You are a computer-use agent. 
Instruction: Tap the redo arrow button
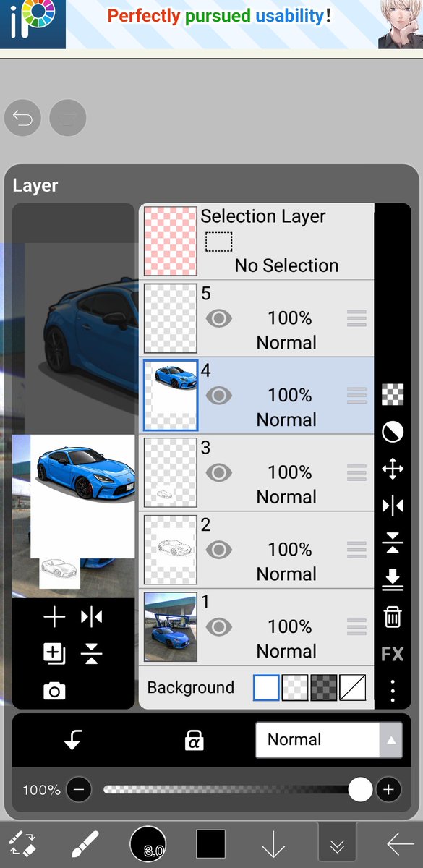click(68, 118)
